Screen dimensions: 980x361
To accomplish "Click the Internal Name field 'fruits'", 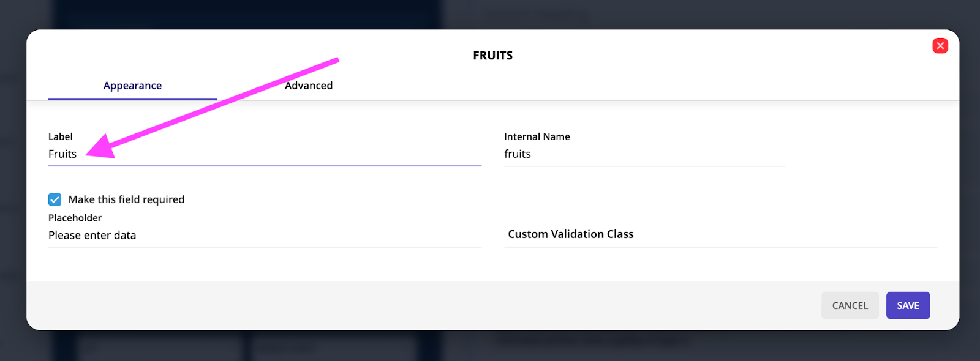I will pos(644,154).
